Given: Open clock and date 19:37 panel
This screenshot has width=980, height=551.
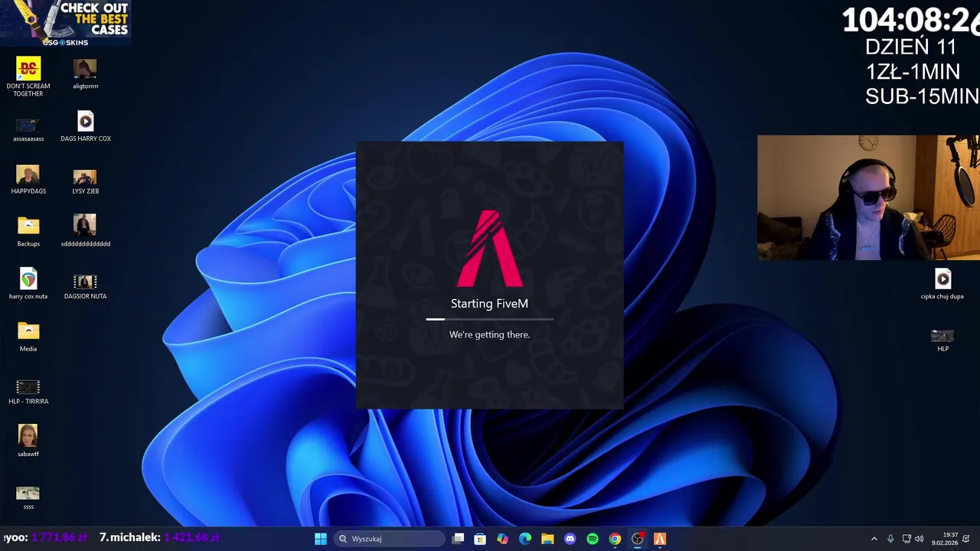Looking at the screenshot, I should [945, 539].
